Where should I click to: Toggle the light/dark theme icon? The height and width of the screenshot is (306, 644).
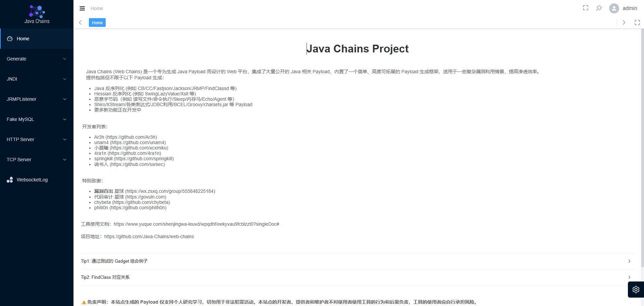[x=599, y=8]
